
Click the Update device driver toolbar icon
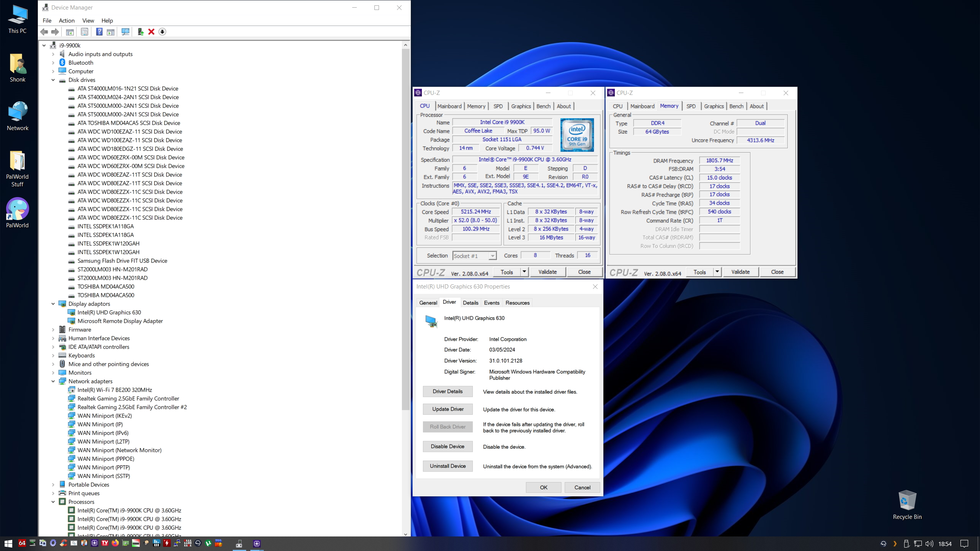[x=140, y=32]
